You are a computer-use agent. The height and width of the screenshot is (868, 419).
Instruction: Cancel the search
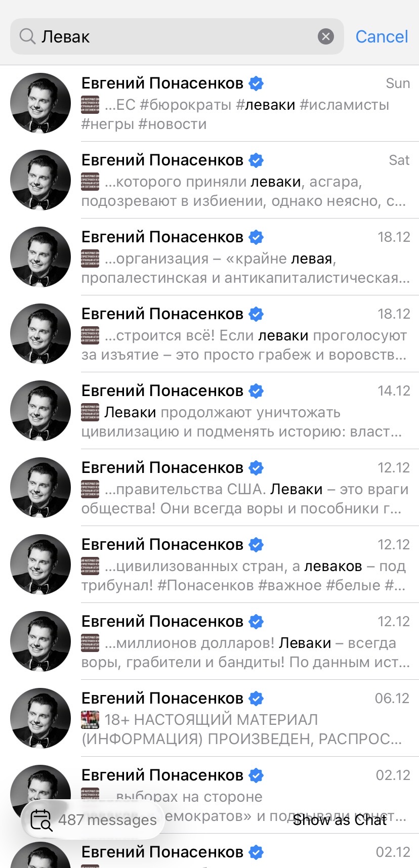[x=382, y=36]
